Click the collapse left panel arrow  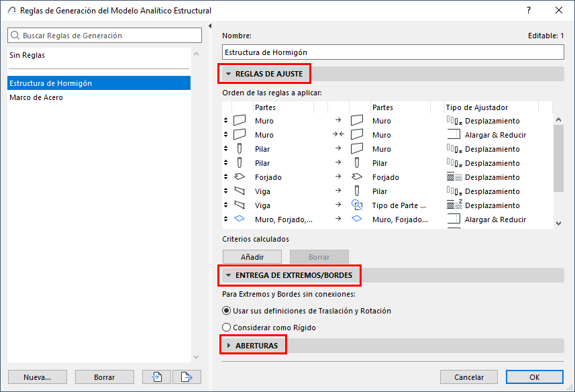(210, 26)
